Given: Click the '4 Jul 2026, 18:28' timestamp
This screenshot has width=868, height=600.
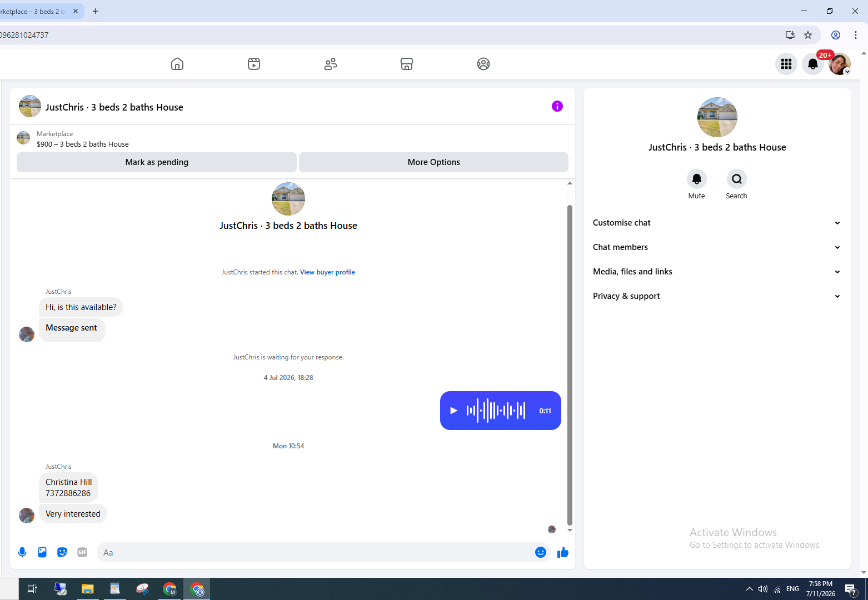Looking at the screenshot, I should 288,378.
